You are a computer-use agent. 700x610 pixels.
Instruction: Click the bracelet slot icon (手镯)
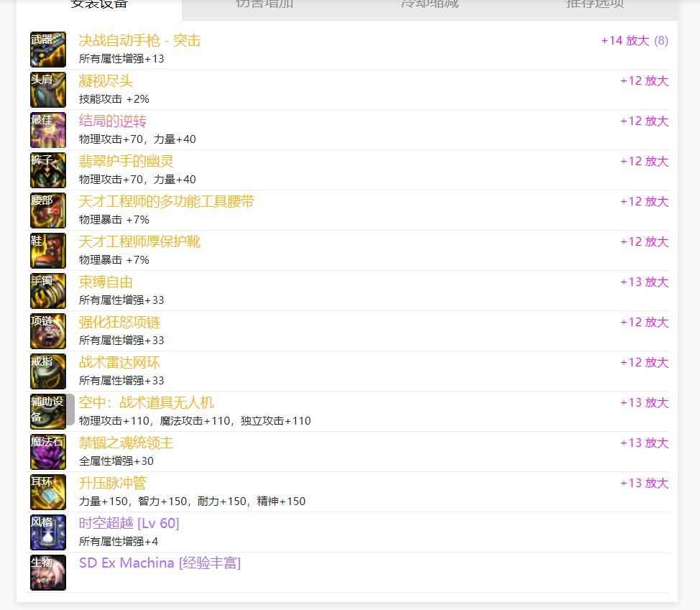pos(48,291)
